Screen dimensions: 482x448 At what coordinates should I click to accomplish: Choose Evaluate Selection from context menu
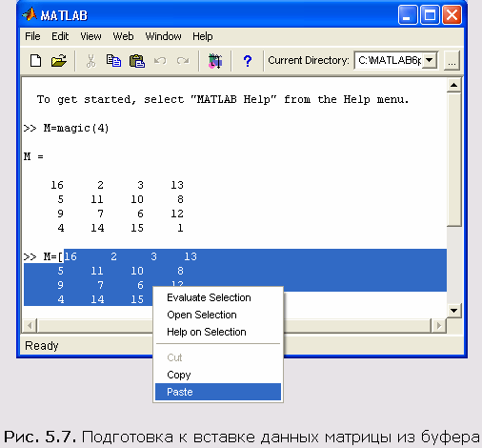[x=218, y=297]
